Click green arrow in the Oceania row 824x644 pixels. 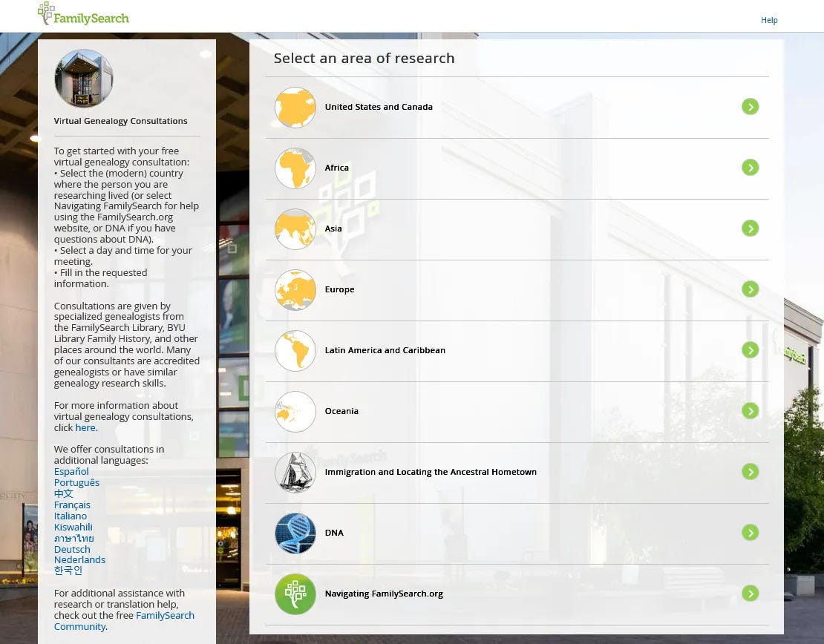[x=750, y=411]
